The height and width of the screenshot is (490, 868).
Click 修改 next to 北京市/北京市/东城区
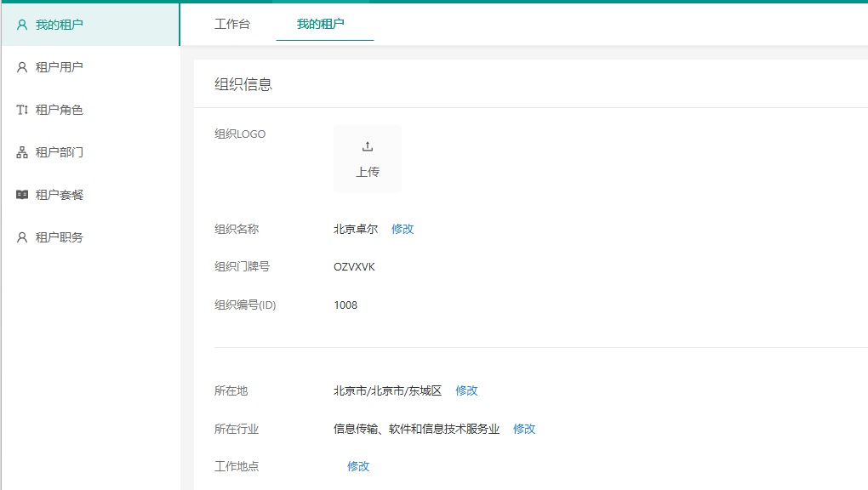pyautogui.click(x=466, y=390)
